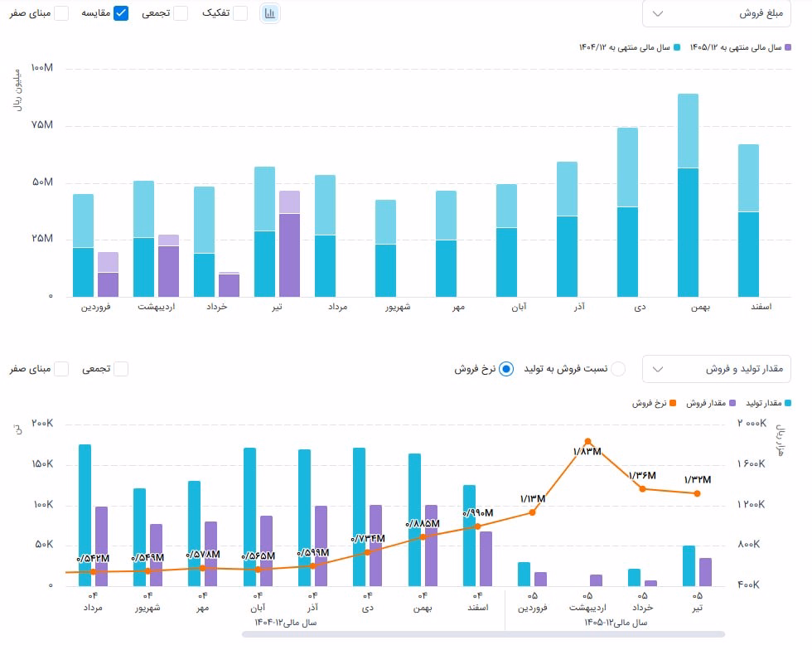Click the bar chart view icon
This screenshot has height=650, width=812.
[x=270, y=13]
